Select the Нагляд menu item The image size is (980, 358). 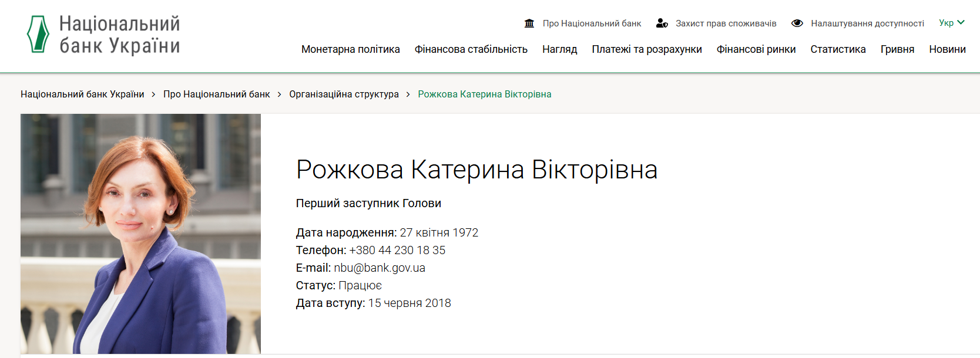pos(559,49)
